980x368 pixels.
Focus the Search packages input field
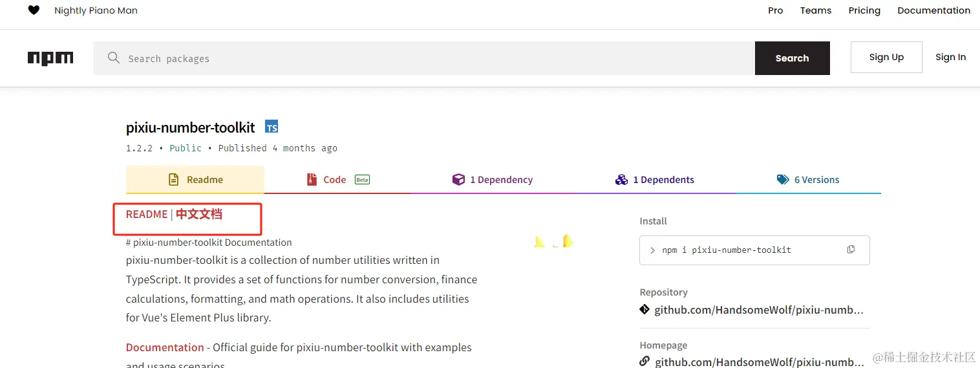point(424,58)
